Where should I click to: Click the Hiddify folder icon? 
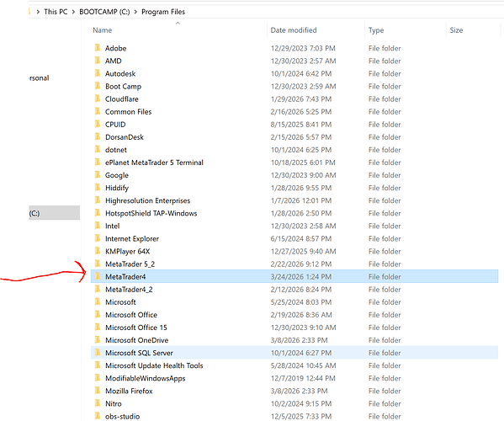98,188
